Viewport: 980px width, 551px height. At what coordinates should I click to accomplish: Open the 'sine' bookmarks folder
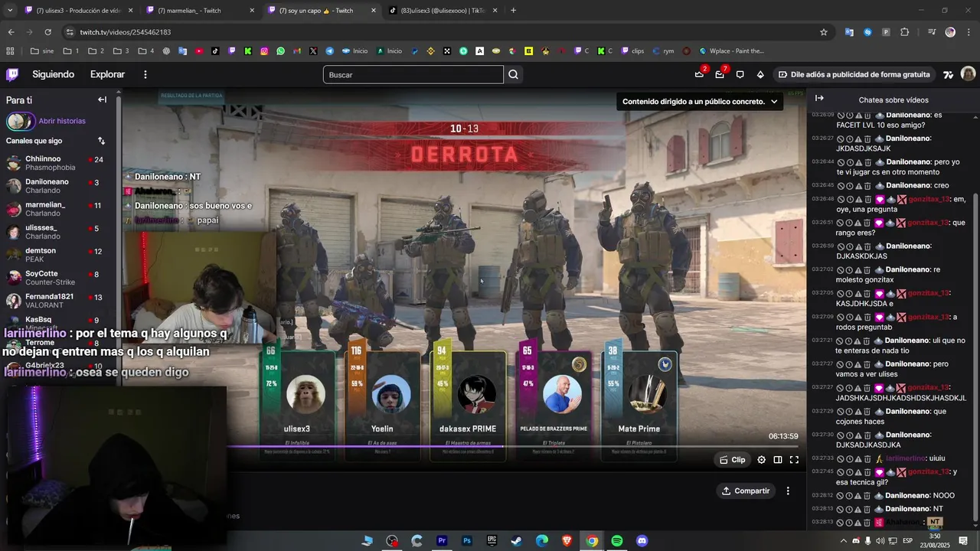[x=42, y=51]
